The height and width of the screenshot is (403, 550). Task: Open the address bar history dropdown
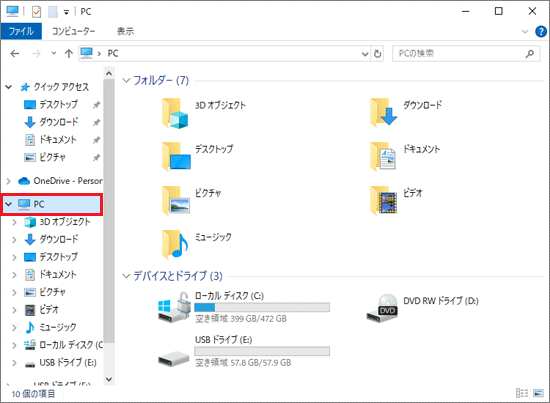pyautogui.click(x=365, y=54)
